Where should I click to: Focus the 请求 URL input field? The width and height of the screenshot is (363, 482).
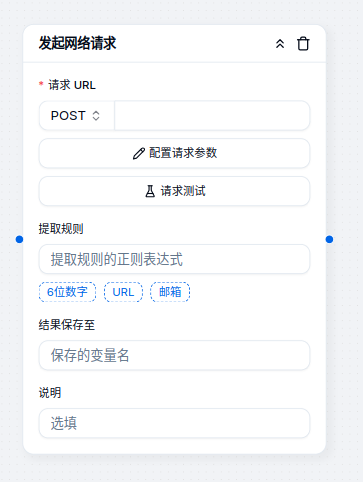pos(212,116)
